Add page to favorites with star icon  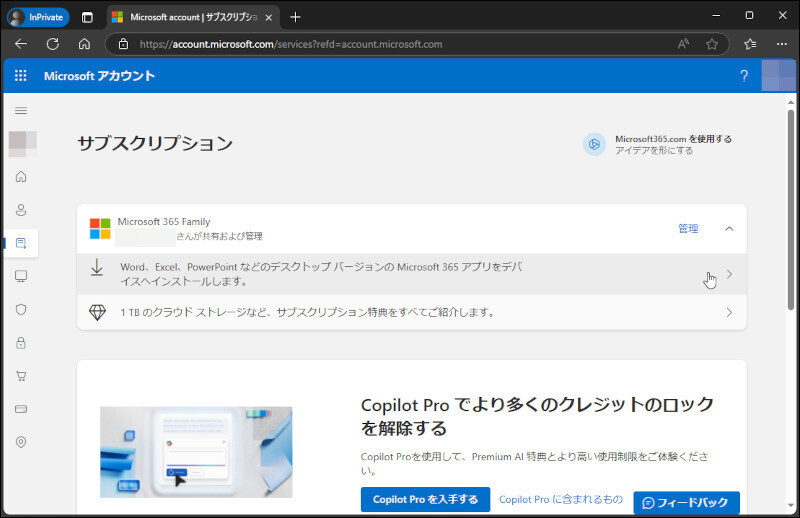click(712, 44)
